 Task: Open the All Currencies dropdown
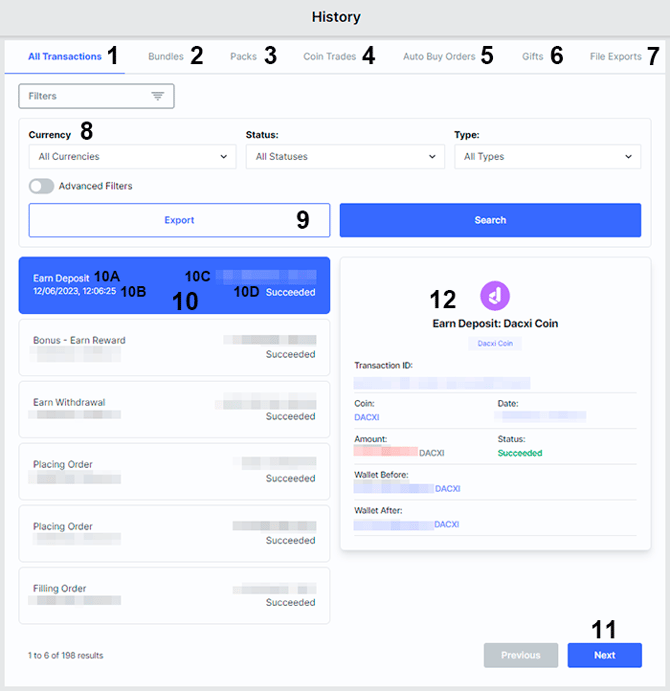[132, 156]
